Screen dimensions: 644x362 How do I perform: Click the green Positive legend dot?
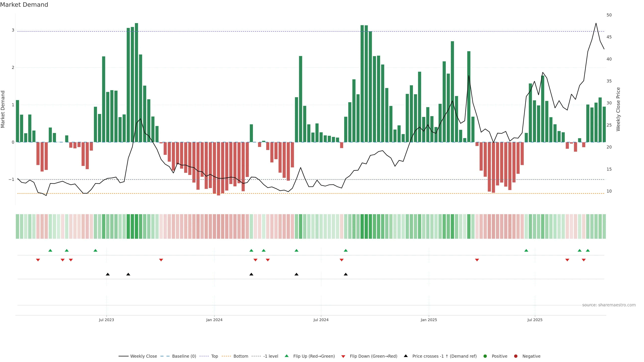(485, 356)
